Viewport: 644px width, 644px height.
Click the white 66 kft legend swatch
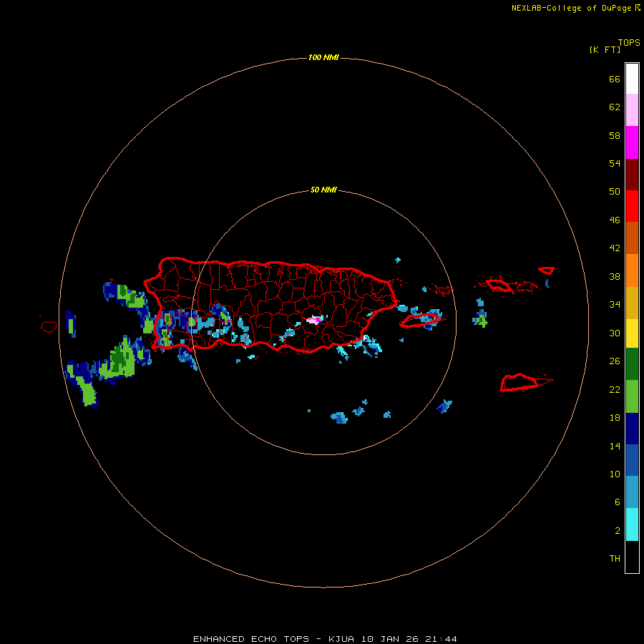(x=632, y=79)
